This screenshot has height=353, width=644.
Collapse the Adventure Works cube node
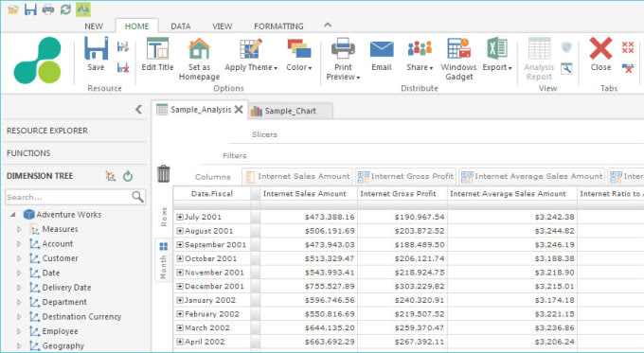(x=13, y=214)
